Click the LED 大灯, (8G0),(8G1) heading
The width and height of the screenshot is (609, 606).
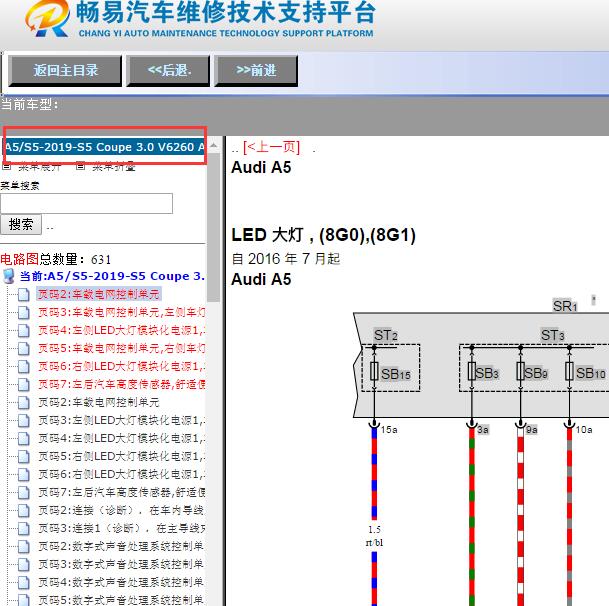[x=324, y=235]
